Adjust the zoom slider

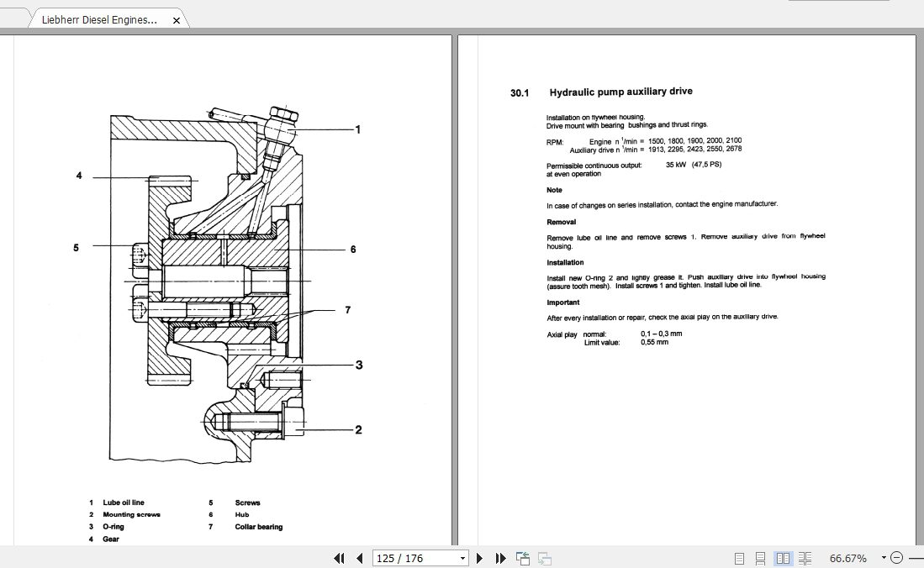click(916, 557)
